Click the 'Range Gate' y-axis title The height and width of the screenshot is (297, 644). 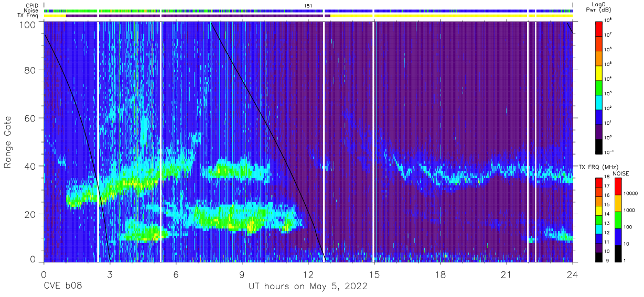tap(8, 143)
